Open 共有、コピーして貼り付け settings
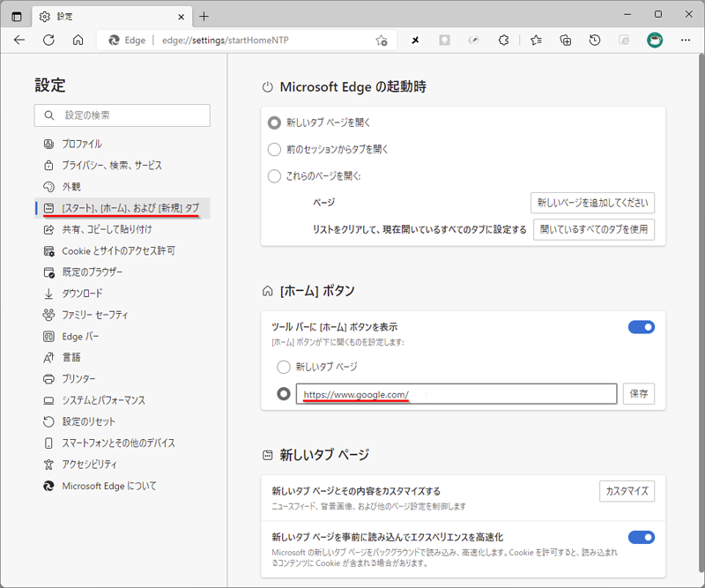The image size is (705, 588). coord(122,229)
